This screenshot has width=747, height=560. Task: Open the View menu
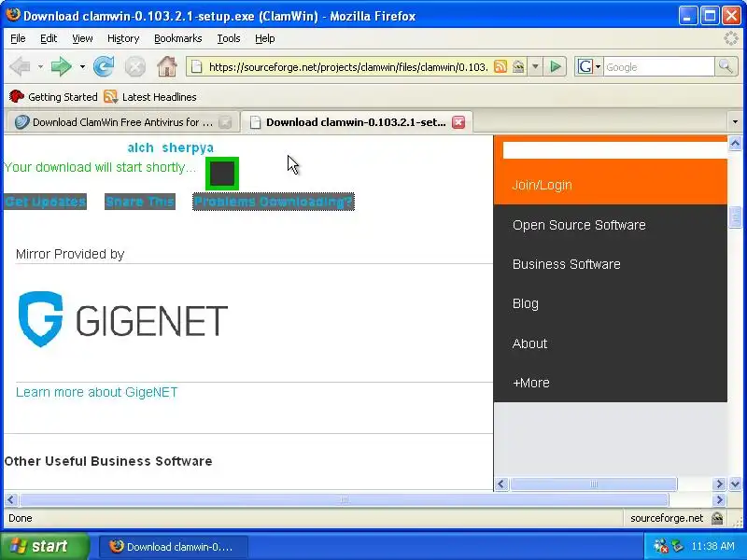82,38
